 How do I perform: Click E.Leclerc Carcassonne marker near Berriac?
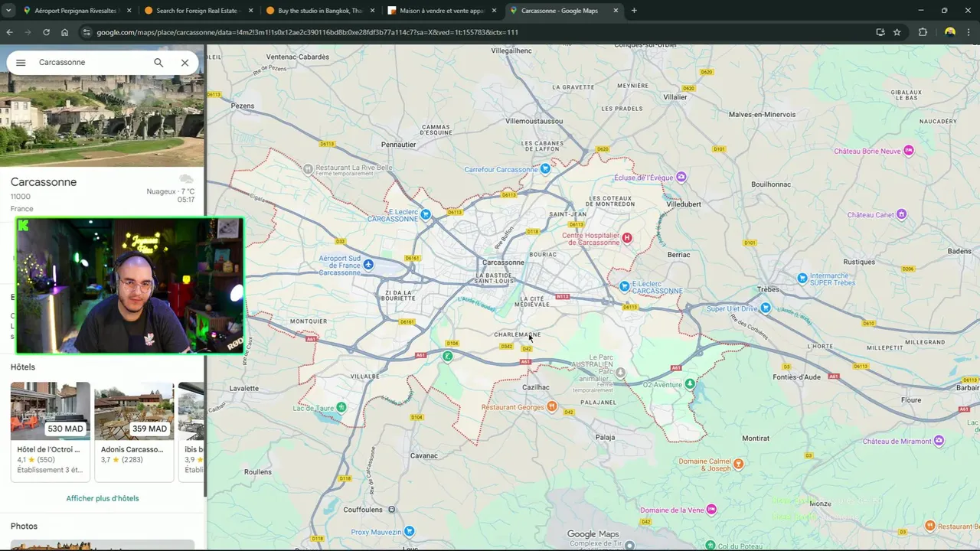point(625,286)
